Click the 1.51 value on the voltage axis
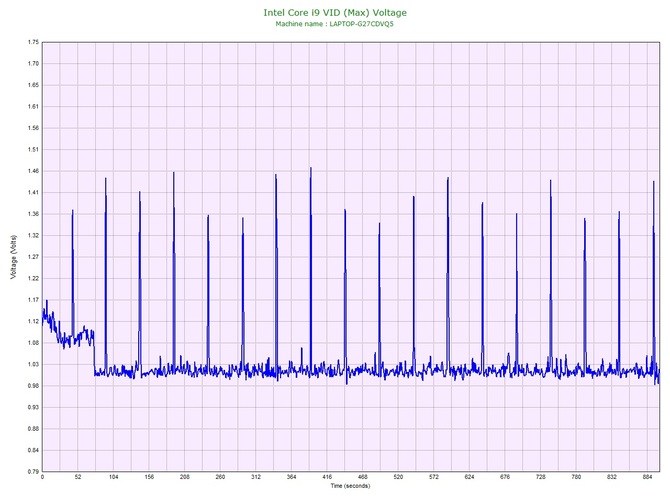This screenshot has width=670, height=503. pyautogui.click(x=33, y=150)
